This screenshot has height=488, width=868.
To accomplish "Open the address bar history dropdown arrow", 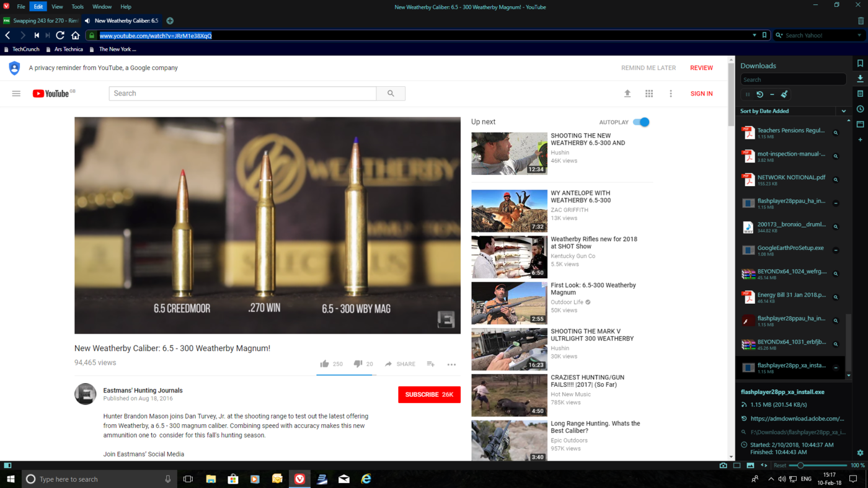I will point(755,35).
